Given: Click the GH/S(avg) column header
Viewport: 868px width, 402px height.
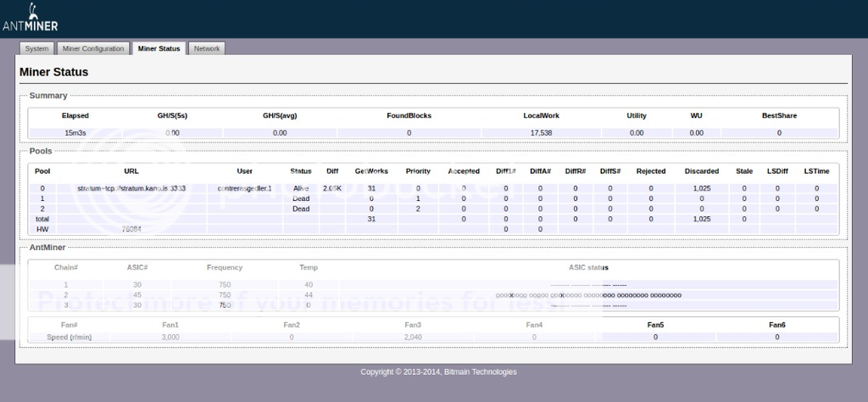Looking at the screenshot, I should 280,115.
